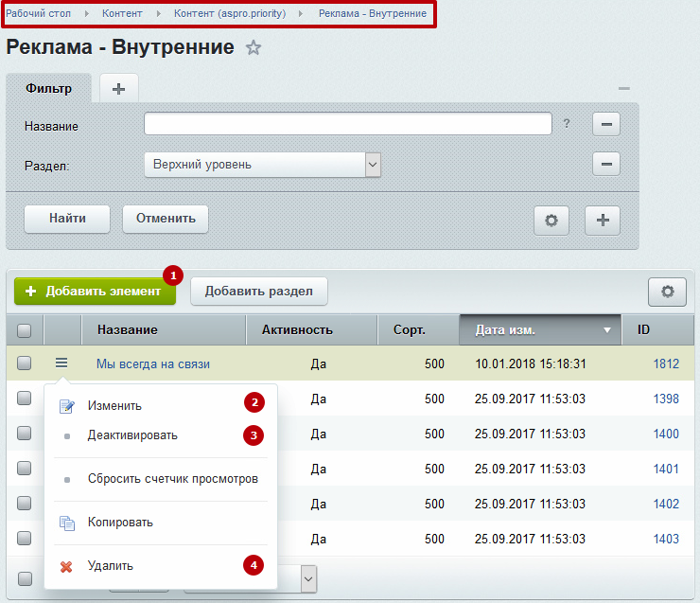Open the Раздел dropdown showing Верхний уровень
This screenshot has width=700, height=603.
263,165
